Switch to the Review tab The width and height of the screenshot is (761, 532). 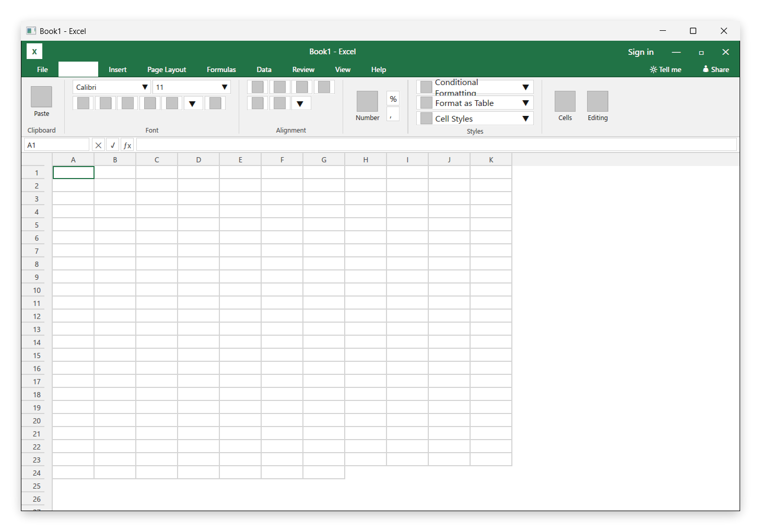coord(303,69)
